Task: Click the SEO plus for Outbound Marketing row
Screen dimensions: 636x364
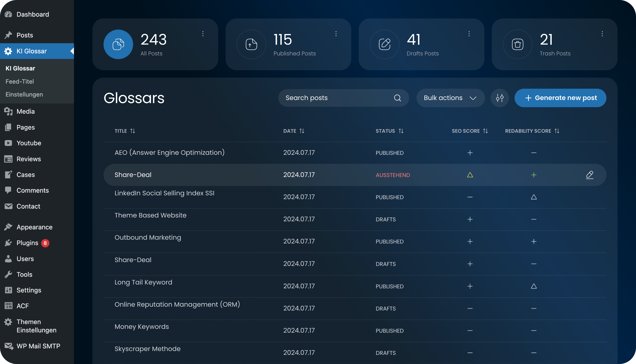Action: (x=470, y=242)
